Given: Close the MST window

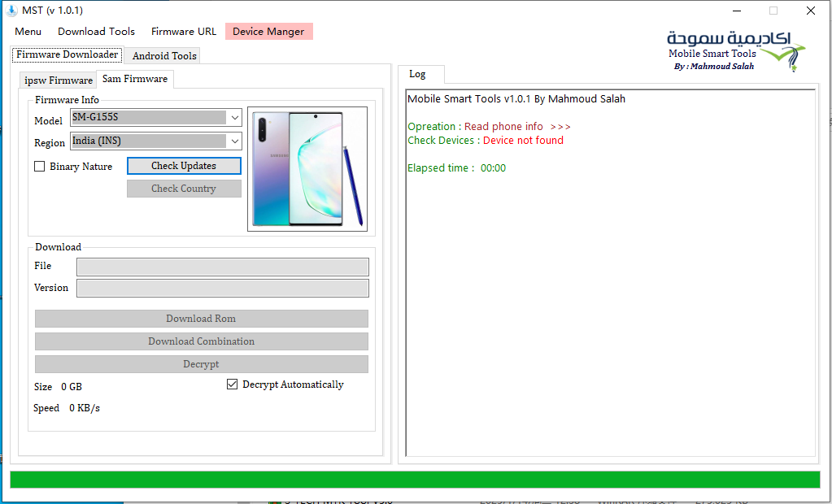Looking at the screenshot, I should (x=811, y=11).
